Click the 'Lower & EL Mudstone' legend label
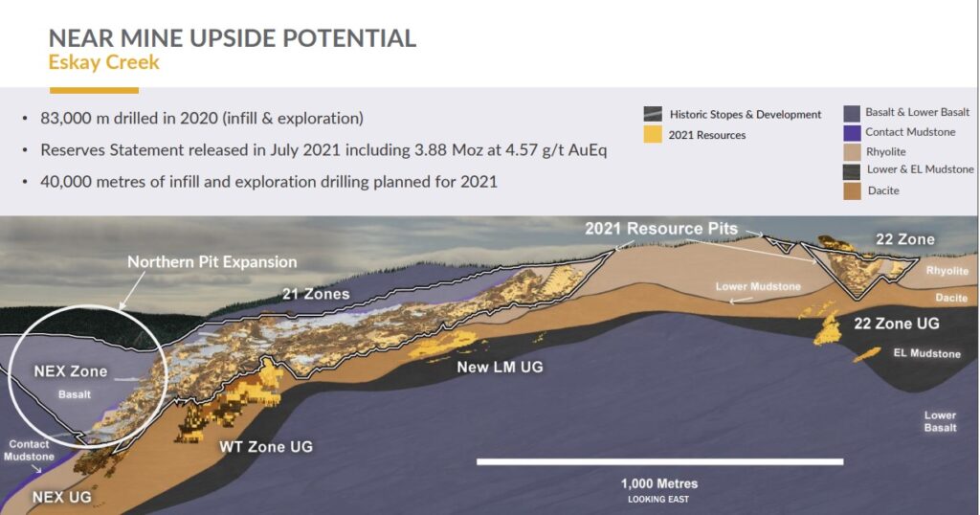 click(920, 169)
